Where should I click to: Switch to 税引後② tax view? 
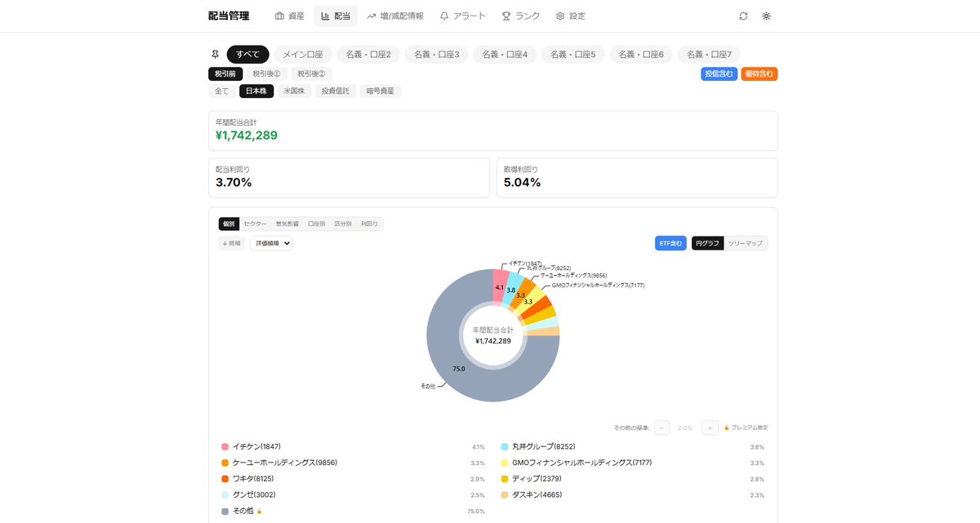pos(311,74)
